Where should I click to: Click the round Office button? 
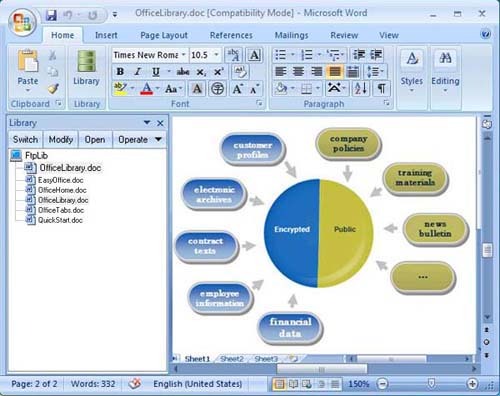pos(22,22)
